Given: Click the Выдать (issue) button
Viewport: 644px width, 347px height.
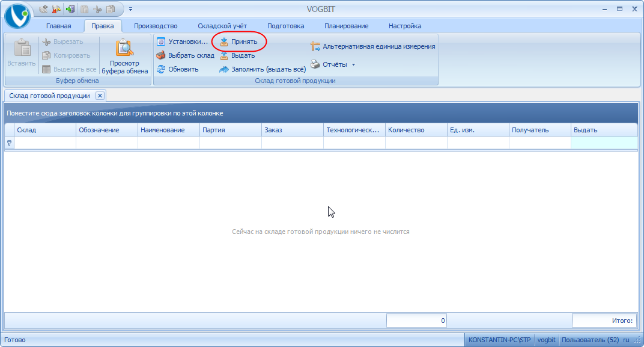Looking at the screenshot, I should click(237, 56).
